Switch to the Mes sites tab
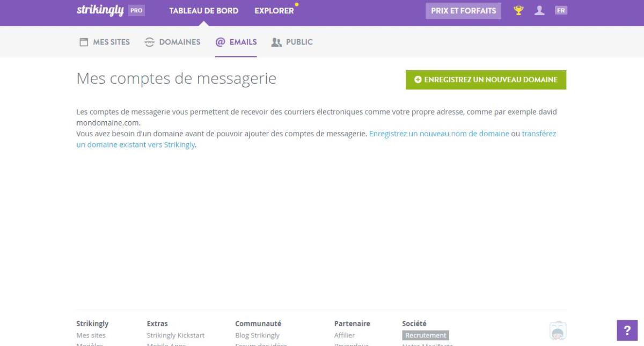This screenshot has height=346, width=644. (105, 42)
